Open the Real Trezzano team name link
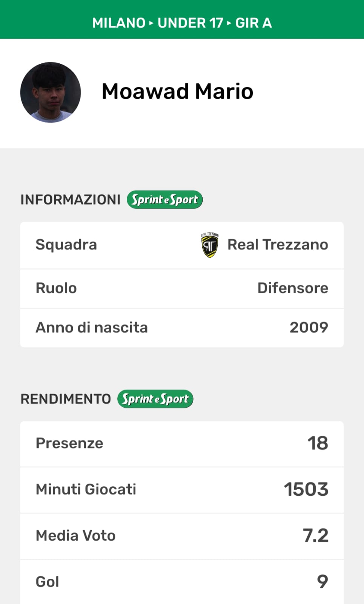 [278, 245]
